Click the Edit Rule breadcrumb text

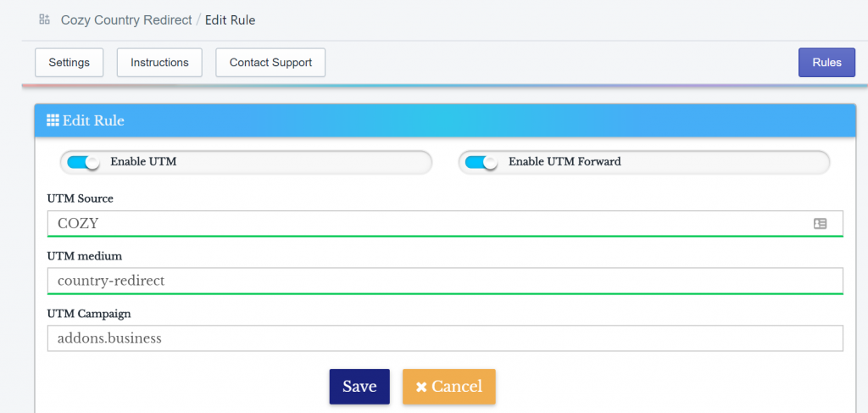231,20
